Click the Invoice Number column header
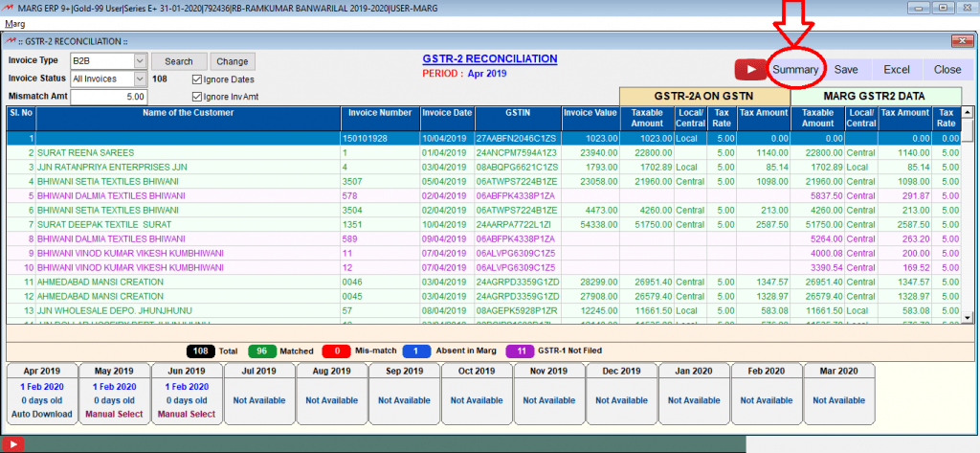The height and width of the screenshot is (453, 980). [x=380, y=118]
